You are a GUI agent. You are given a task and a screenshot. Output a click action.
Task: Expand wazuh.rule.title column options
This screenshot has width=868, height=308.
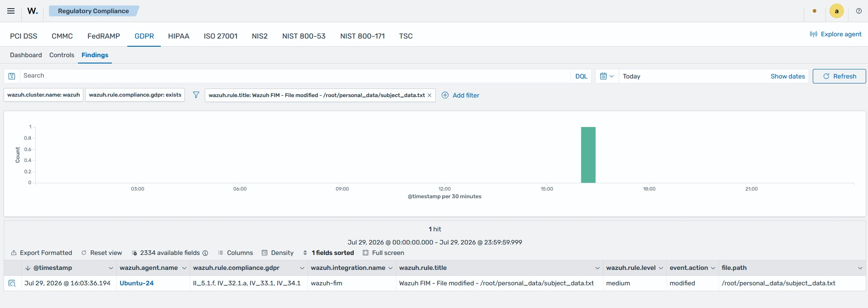[598, 268]
